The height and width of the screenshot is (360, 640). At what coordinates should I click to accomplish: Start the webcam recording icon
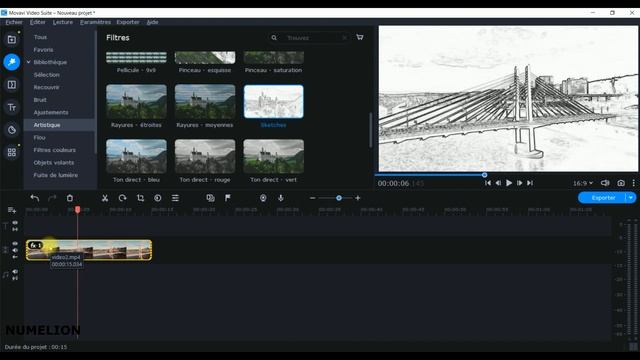[263, 198]
